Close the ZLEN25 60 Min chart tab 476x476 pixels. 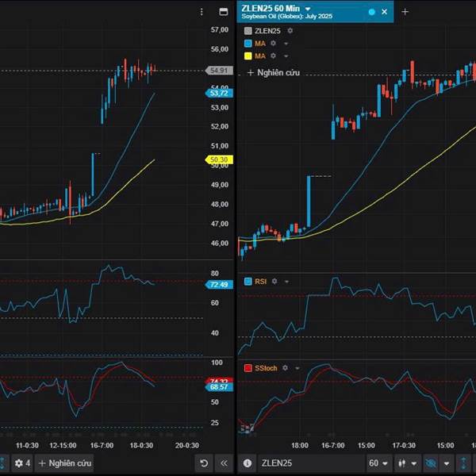[x=384, y=12]
